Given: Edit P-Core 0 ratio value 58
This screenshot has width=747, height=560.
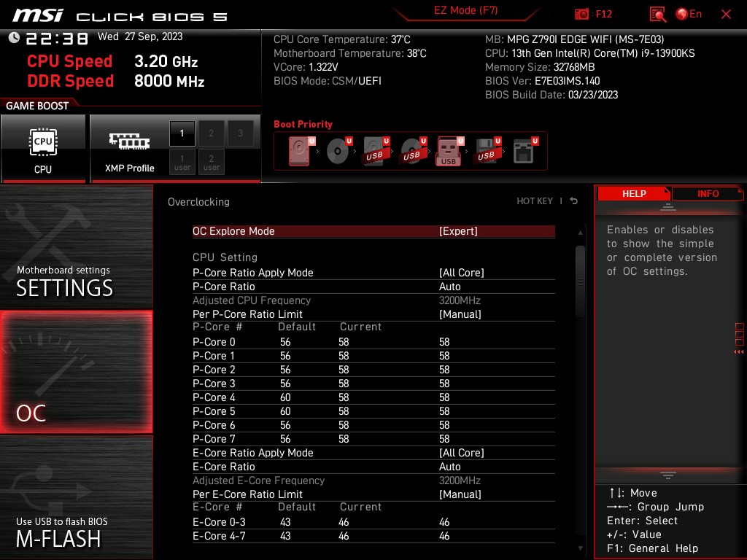Looking at the screenshot, I should pyautogui.click(x=444, y=342).
